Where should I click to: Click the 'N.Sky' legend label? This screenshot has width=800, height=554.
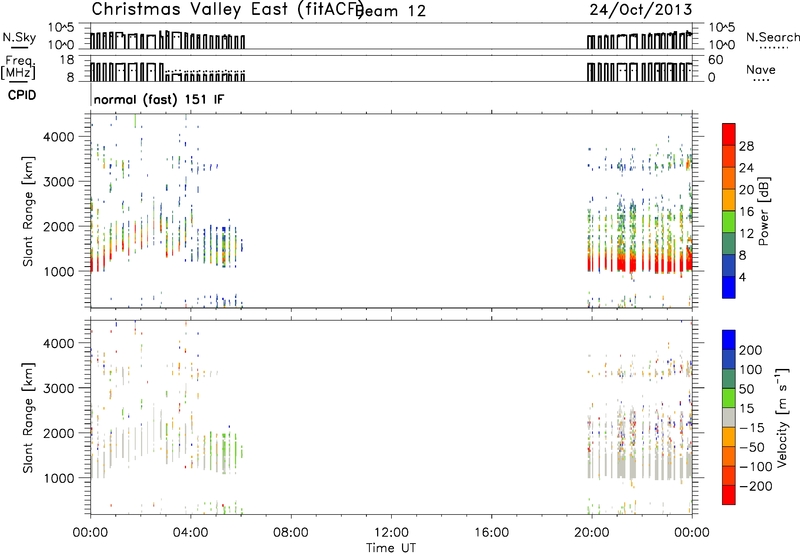(19, 37)
